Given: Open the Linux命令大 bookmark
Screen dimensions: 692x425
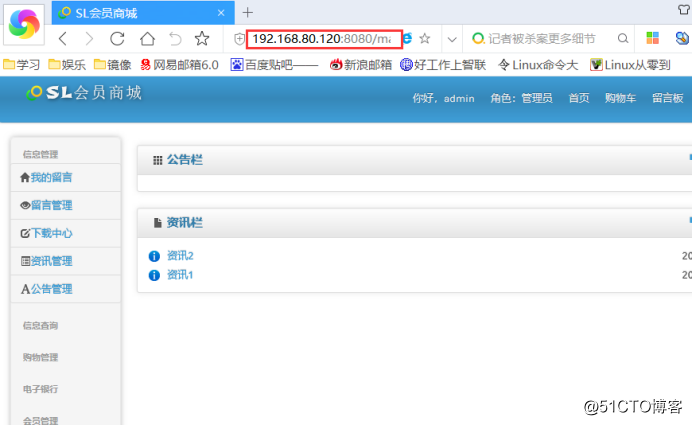Looking at the screenshot, I should (x=538, y=65).
